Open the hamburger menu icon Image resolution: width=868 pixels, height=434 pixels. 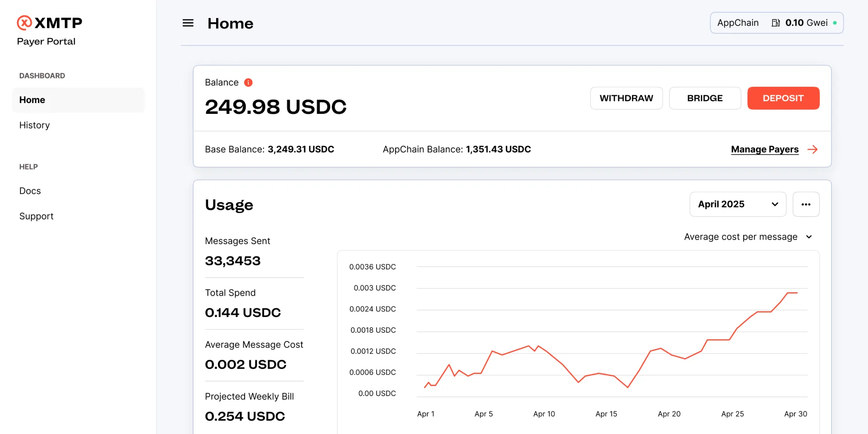188,23
